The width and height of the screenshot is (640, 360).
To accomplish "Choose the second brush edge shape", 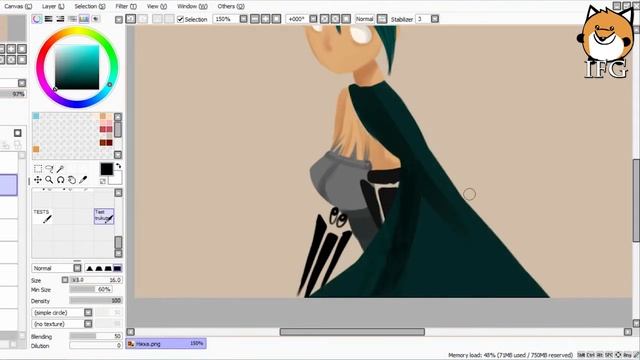I will (99, 268).
